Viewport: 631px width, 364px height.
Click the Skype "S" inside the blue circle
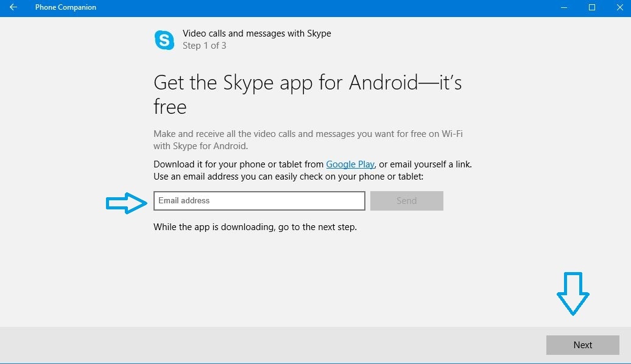[x=164, y=40]
